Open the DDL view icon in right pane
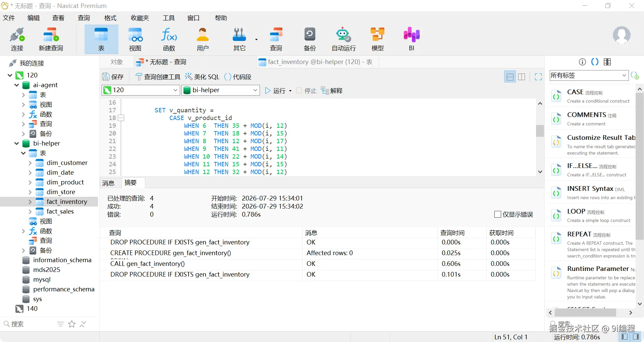Image resolution: width=644 pixels, height=342 pixels. 595,62
